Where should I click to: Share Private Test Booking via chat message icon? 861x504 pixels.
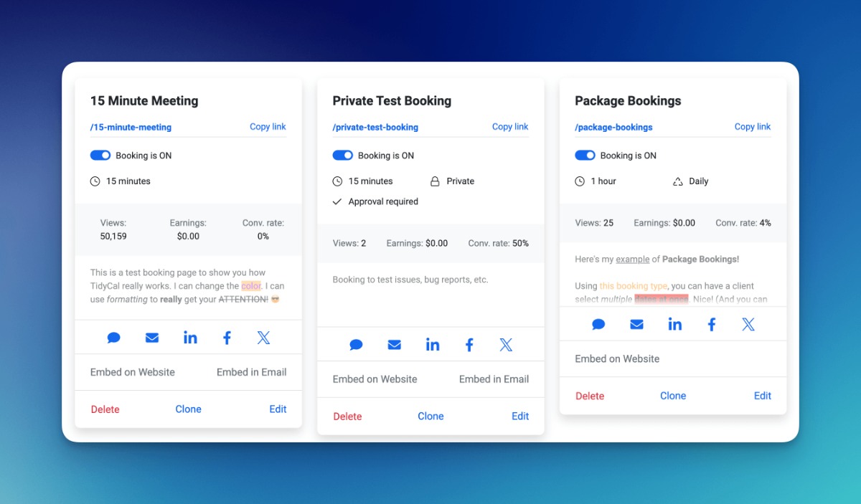click(356, 345)
